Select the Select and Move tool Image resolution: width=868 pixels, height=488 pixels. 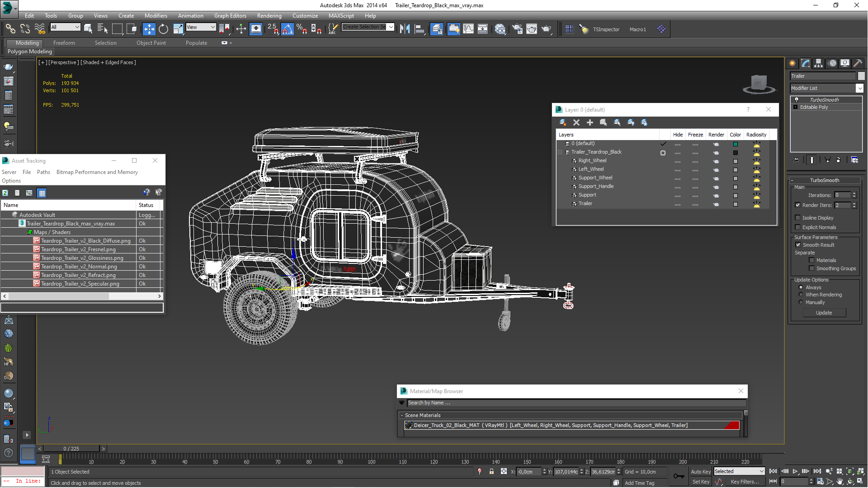click(x=149, y=29)
